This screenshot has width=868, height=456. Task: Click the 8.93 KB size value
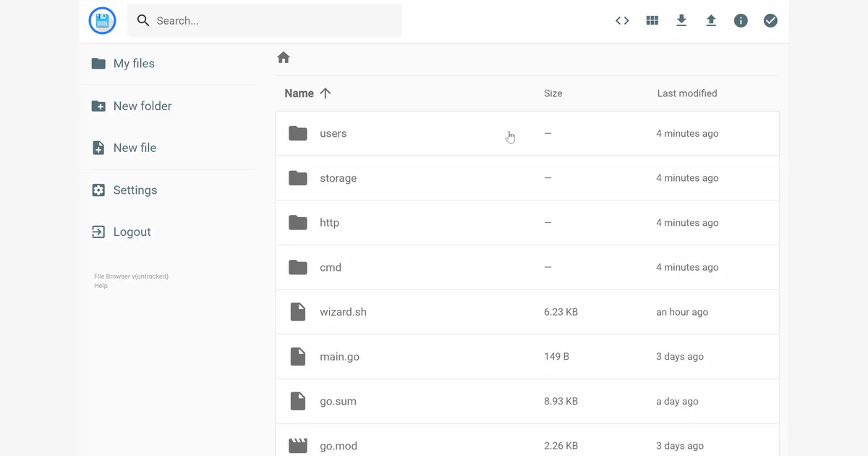(561, 401)
